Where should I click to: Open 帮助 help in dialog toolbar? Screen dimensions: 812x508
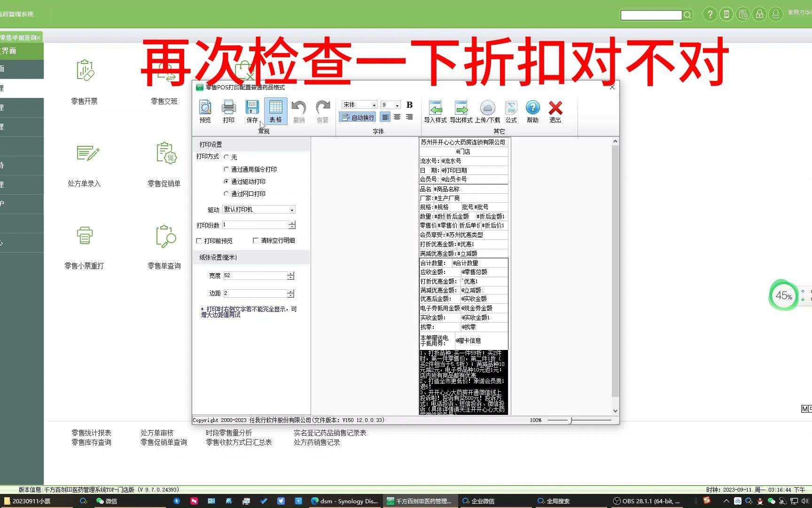532,111
